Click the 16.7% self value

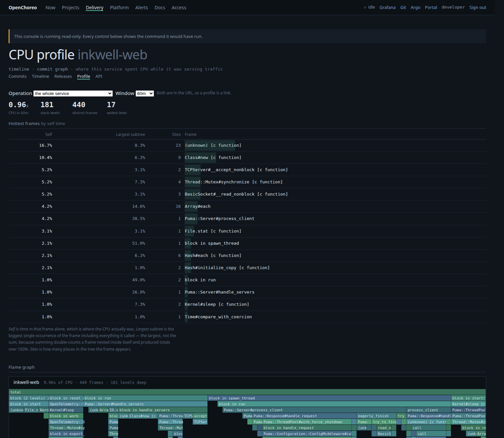46,145
